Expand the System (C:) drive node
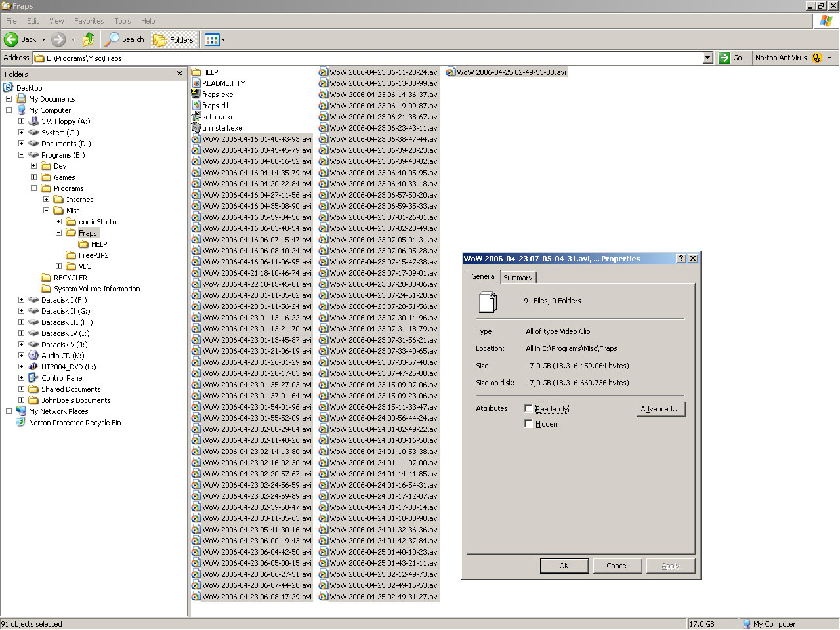The image size is (840, 630). (x=21, y=133)
